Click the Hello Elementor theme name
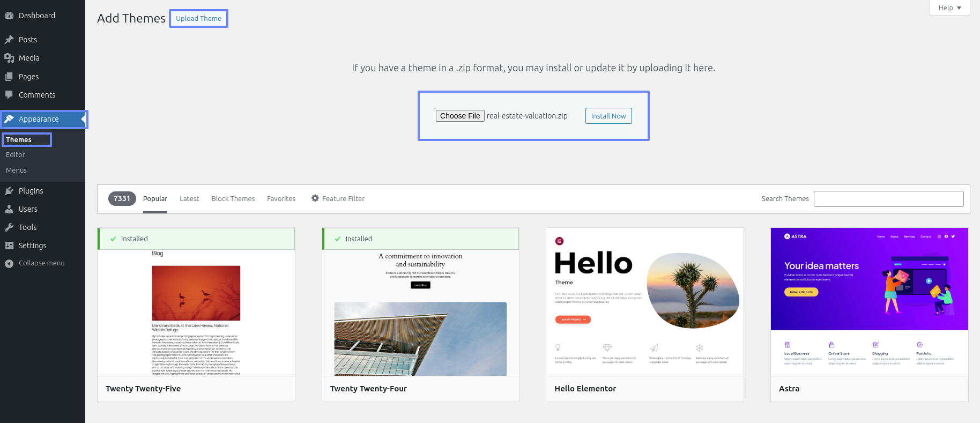 (x=585, y=389)
